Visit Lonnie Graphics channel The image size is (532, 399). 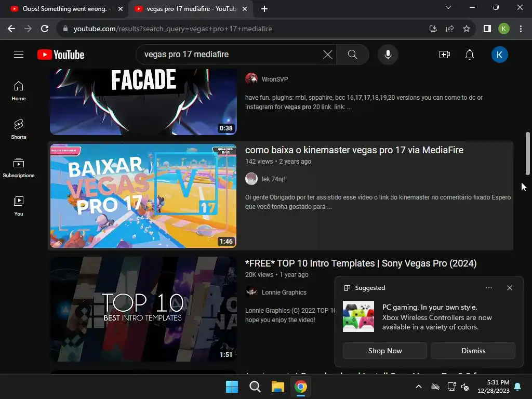click(x=284, y=292)
